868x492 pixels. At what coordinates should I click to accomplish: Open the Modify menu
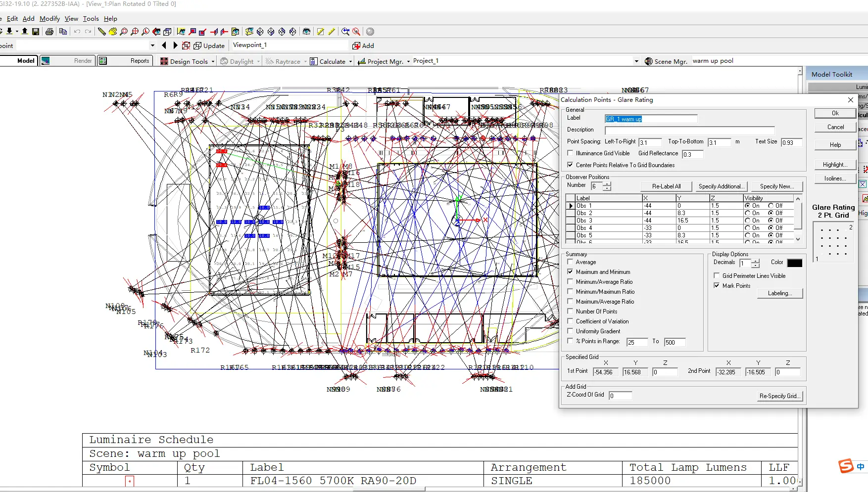(49, 19)
